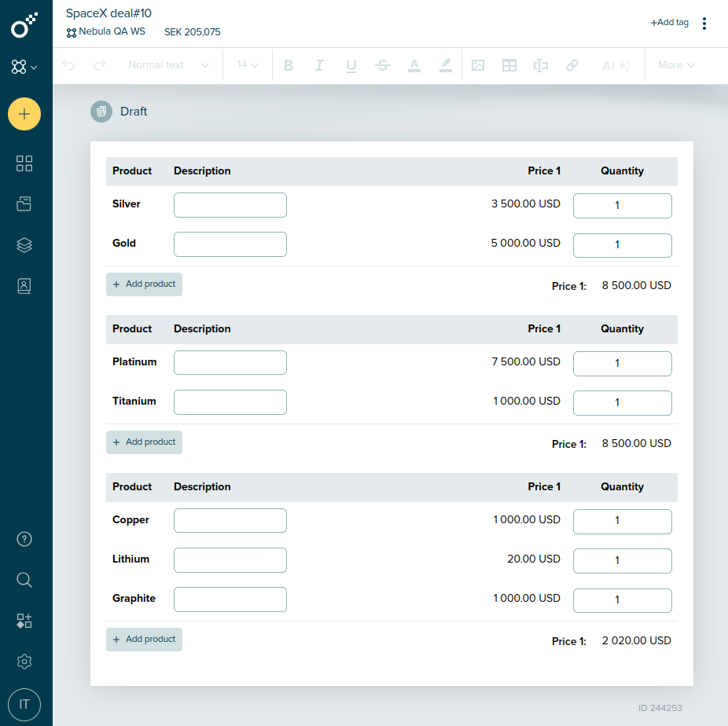Add product to the Copper/Lithium/Graphite table
The height and width of the screenshot is (726, 728).
pos(144,640)
